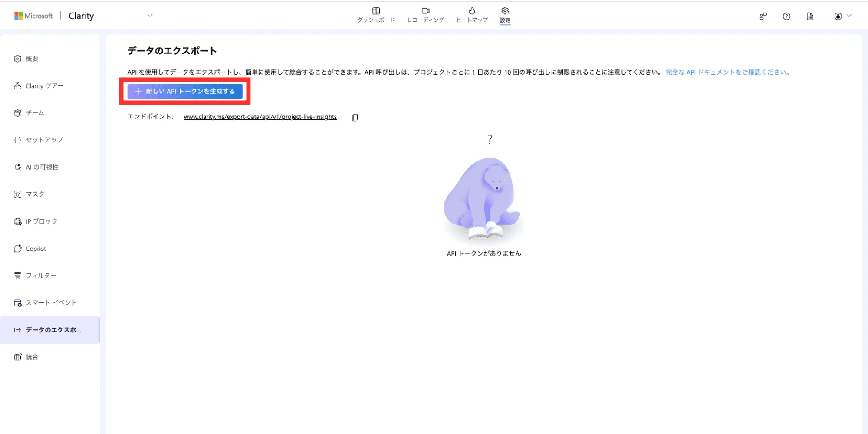Open Clarity ツアー sidebar item
This screenshot has width=868, height=434.
tap(50, 86)
